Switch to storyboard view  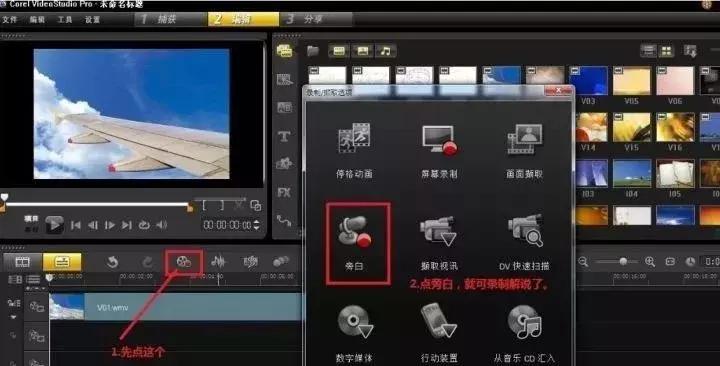click(x=22, y=262)
